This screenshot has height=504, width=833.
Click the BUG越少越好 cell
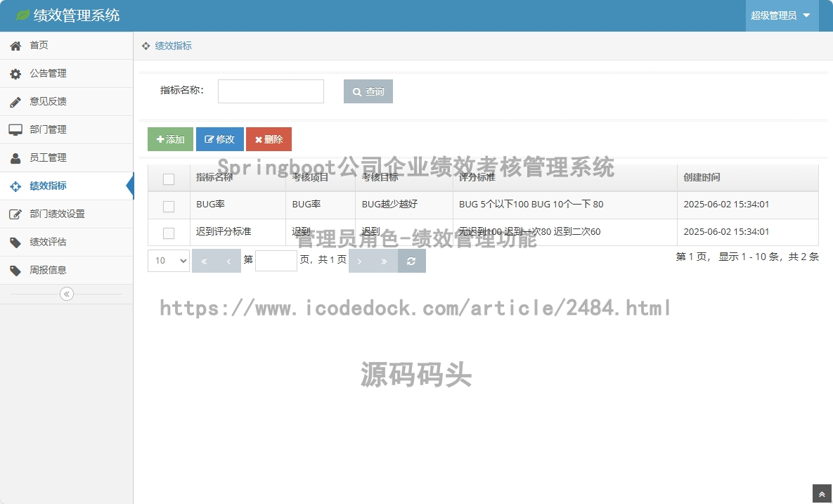point(403,205)
